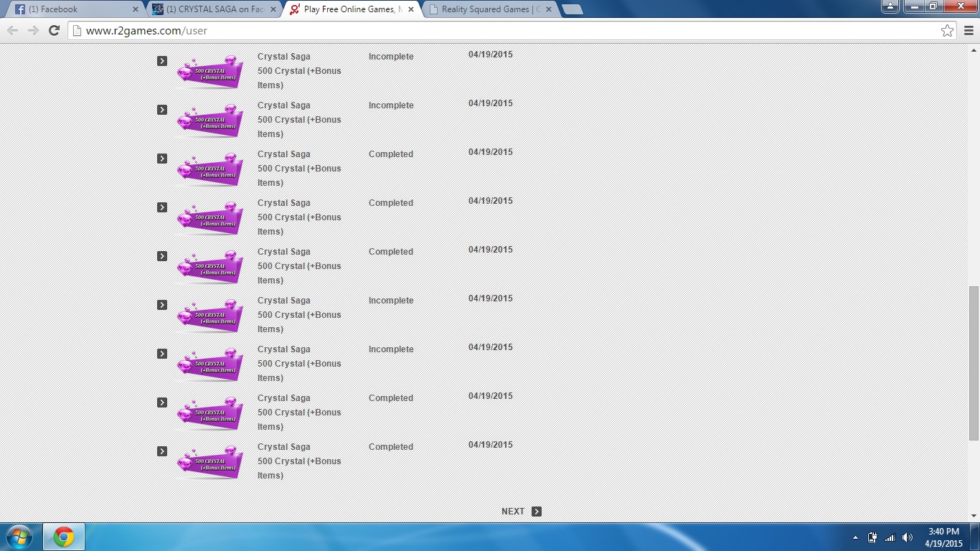Expand the topmost Crystal Saga order row
This screenshot has width=980, height=551.
click(x=162, y=61)
